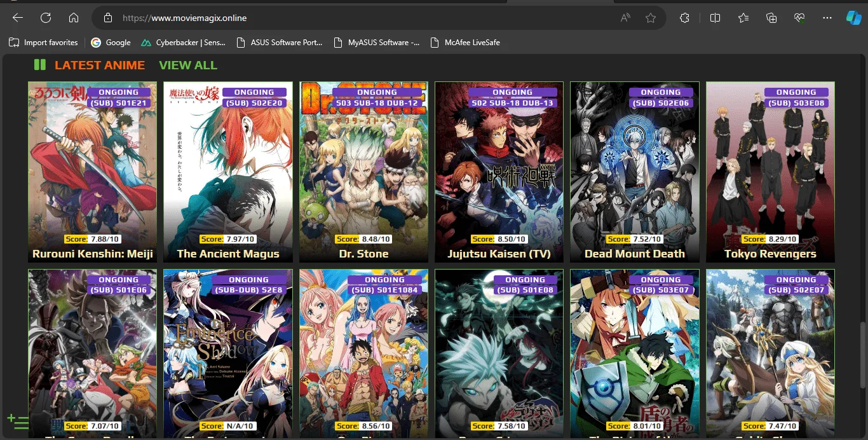Open the Extensions puzzle icon

tap(684, 18)
